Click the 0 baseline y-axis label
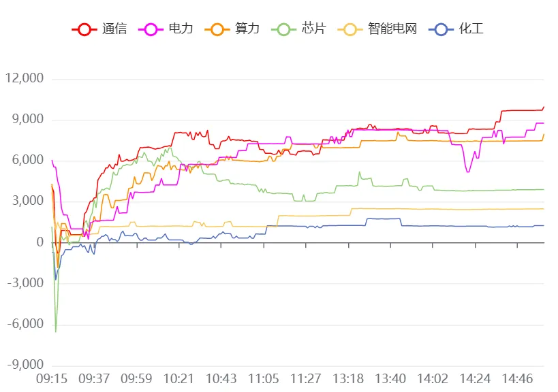This screenshot has height=392, width=558. [40, 243]
